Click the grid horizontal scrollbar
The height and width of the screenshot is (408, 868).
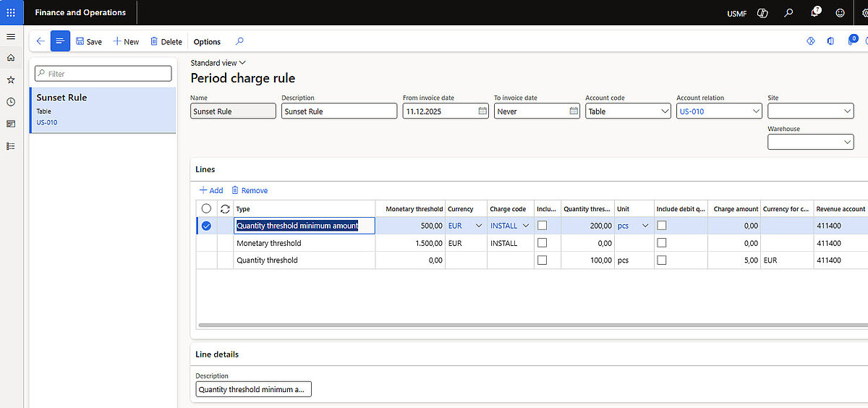[x=532, y=326]
